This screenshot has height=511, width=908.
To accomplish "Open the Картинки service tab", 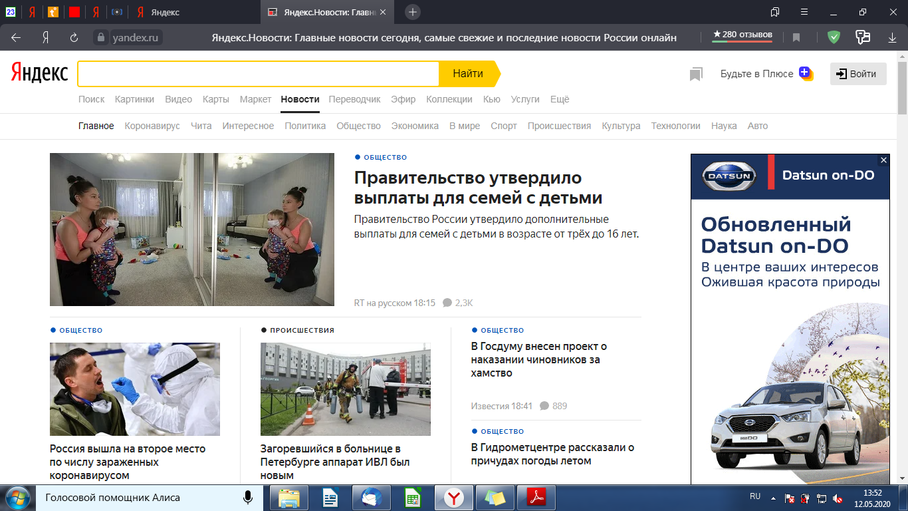I will pos(134,99).
